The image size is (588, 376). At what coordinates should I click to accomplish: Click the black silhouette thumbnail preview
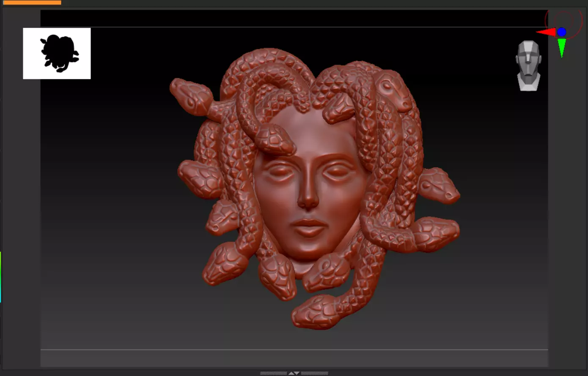coord(57,54)
